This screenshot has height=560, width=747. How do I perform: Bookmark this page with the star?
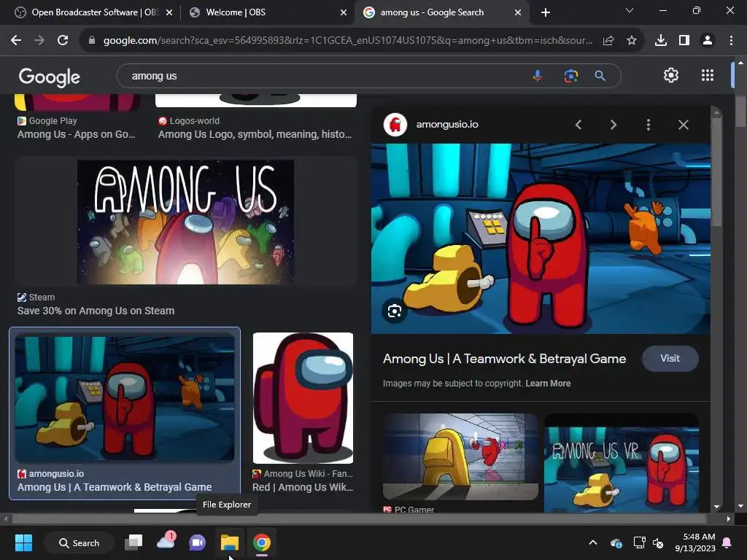tap(632, 41)
